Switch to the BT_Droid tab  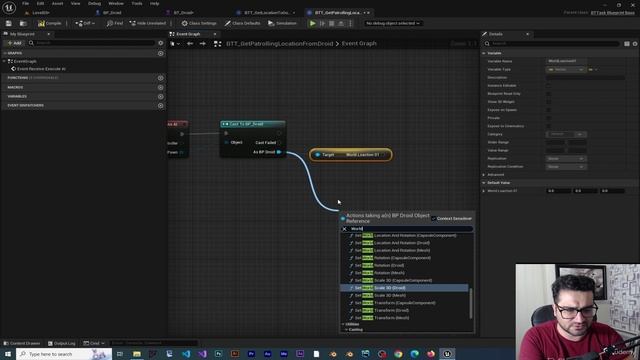[184, 13]
